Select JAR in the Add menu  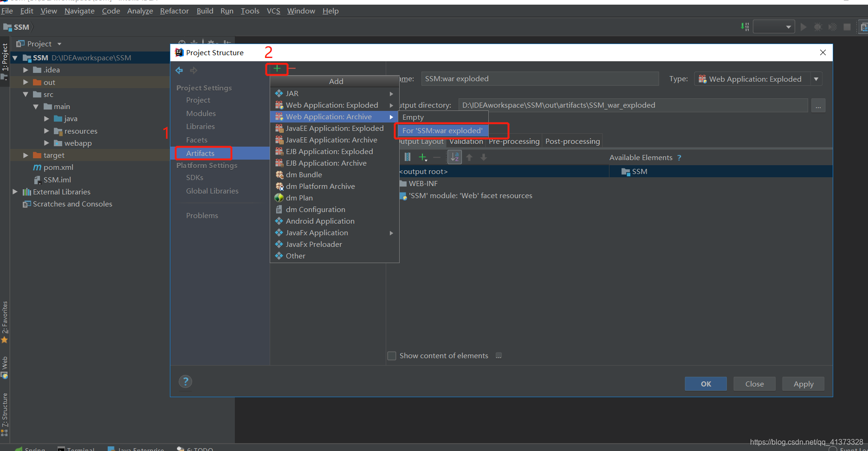pyautogui.click(x=334, y=93)
